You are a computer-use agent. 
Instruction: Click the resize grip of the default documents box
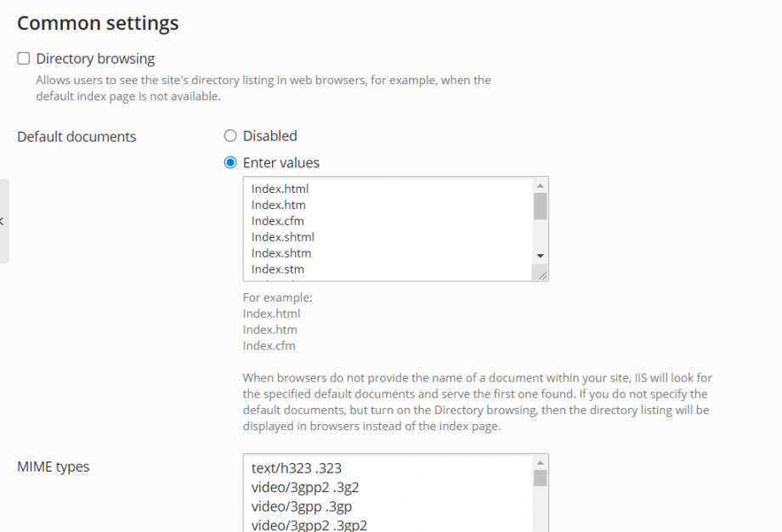click(542, 274)
